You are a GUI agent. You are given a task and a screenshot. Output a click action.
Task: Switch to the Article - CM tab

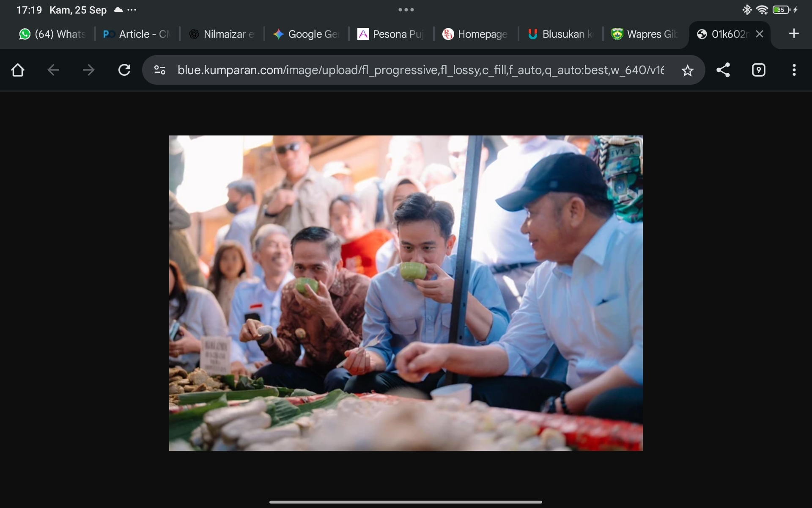pyautogui.click(x=137, y=34)
